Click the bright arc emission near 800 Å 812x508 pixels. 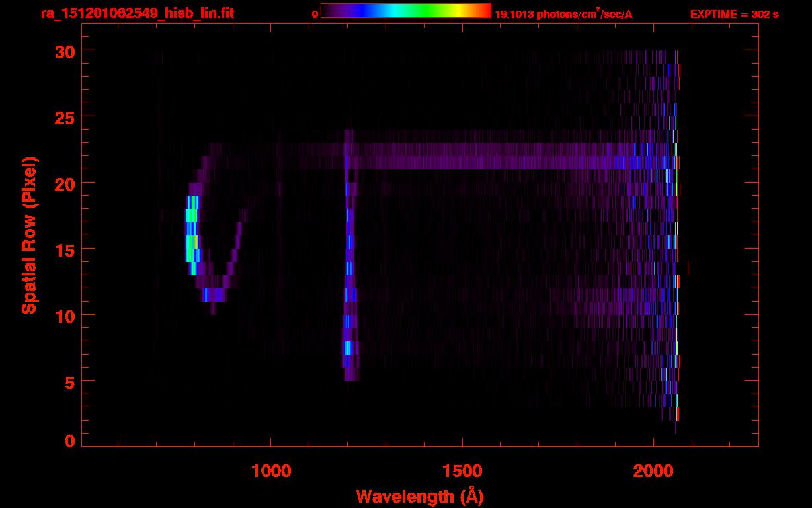[192, 235]
